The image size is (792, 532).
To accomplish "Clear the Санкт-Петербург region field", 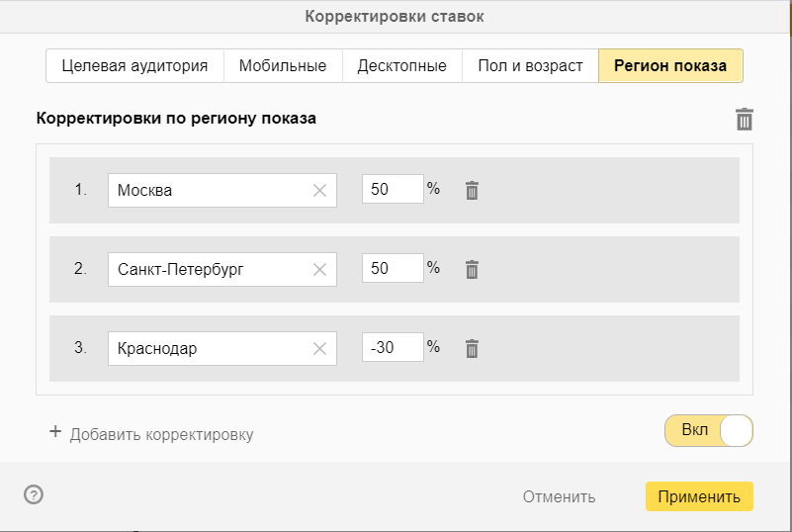I will pyautogui.click(x=319, y=269).
